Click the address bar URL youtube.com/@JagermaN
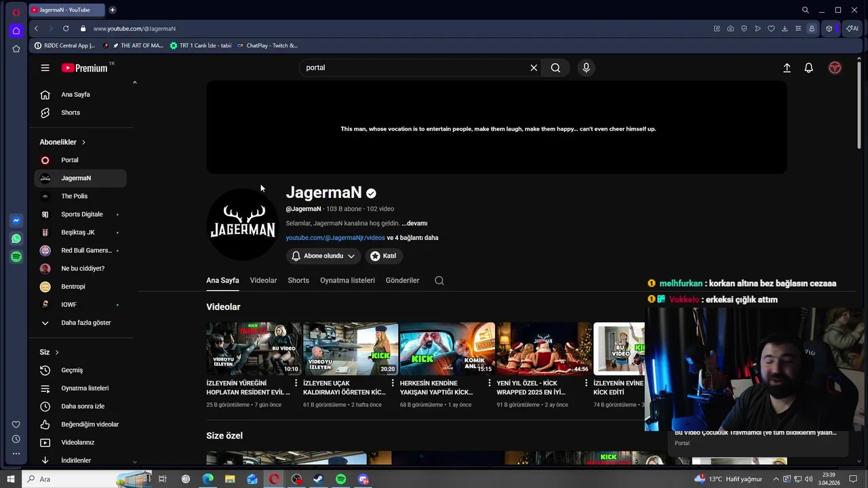Screen dimensions: 868x488 134,28
